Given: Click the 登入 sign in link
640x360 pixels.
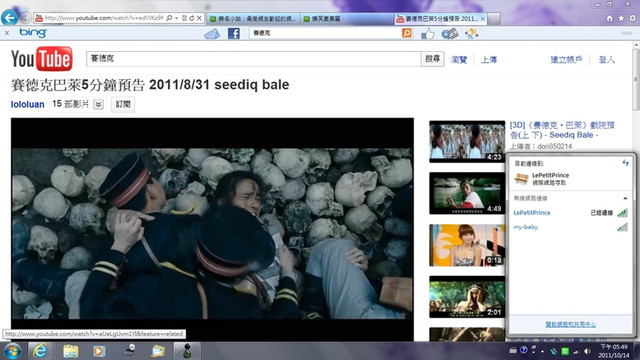Looking at the screenshot, I should 607,60.
